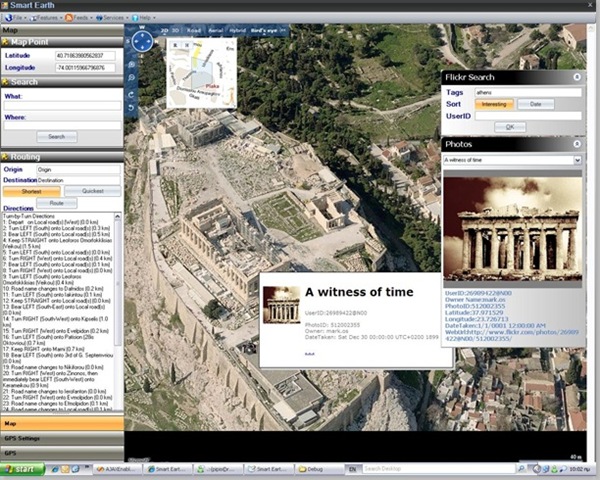Click the EN language indicator in taskbar

tap(352, 469)
